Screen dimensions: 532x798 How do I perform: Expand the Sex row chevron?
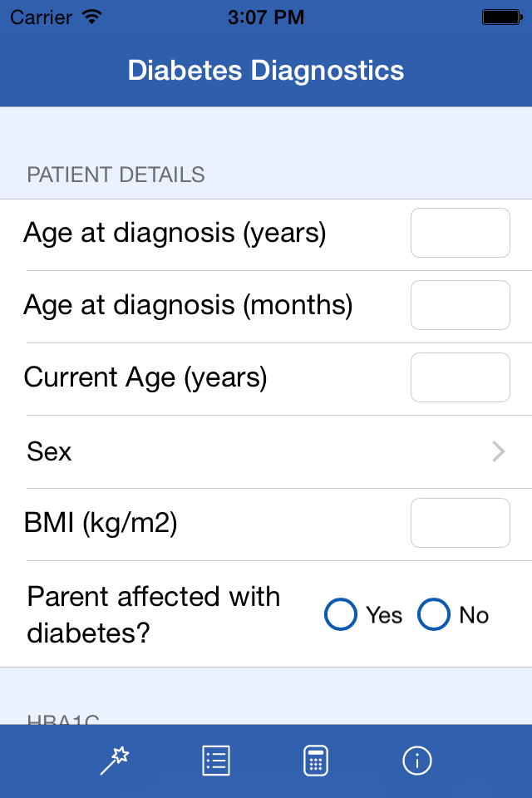coord(499,451)
